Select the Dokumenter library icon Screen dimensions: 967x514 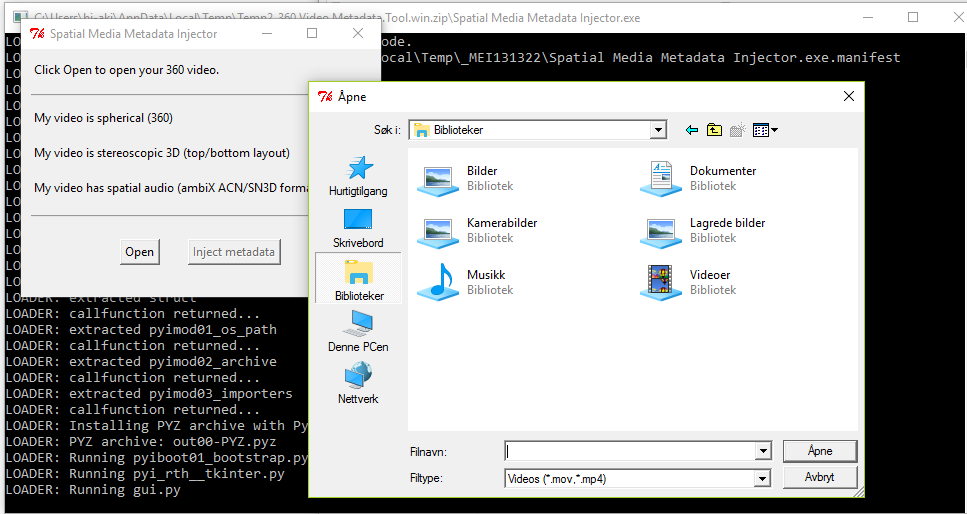(660, 178)
